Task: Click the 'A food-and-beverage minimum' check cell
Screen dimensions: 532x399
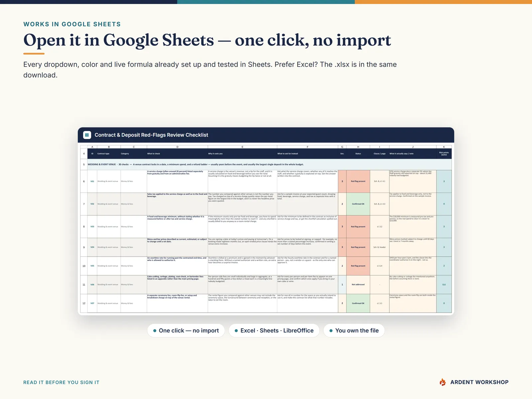Action: [x=177, y=227]
